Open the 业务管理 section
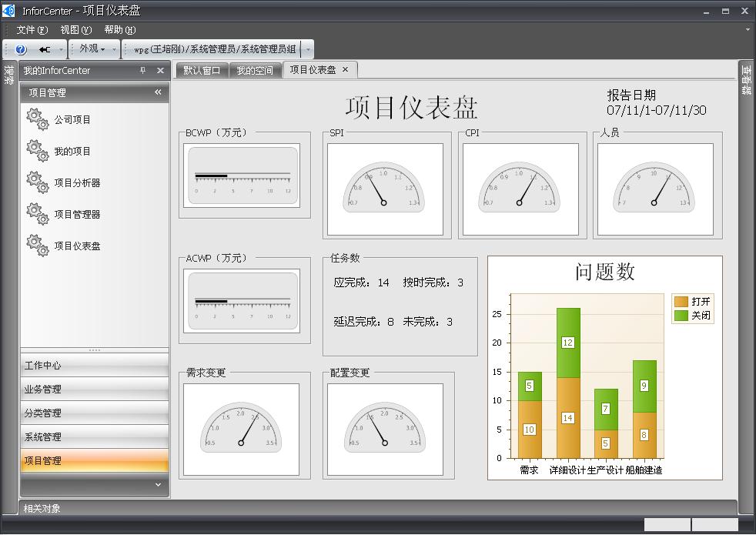756x535 pixels. point(95,389)
